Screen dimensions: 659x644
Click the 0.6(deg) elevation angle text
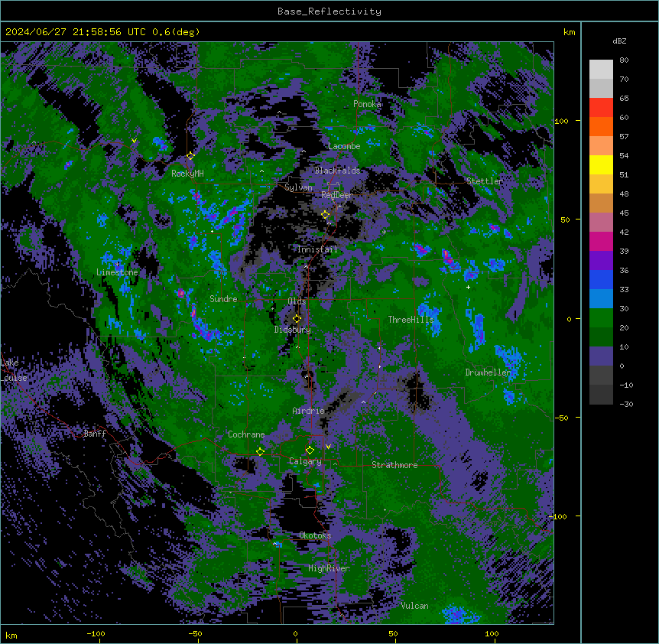[x=176, y=32]
